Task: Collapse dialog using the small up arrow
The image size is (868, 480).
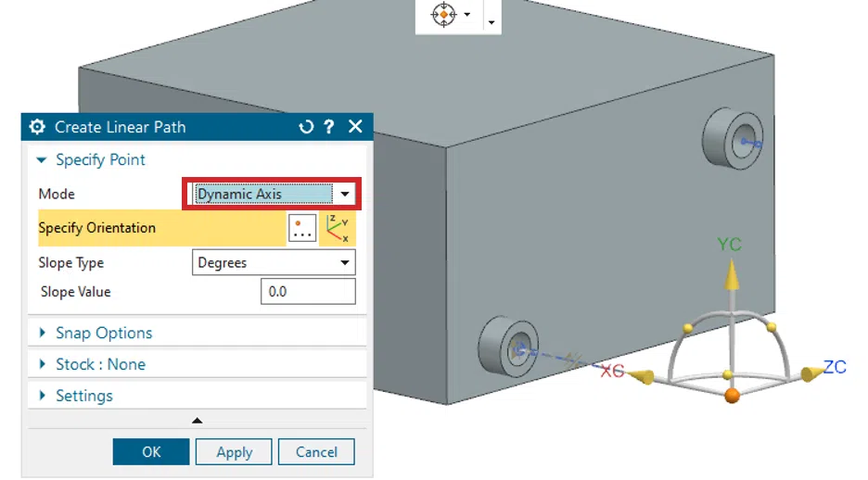Action: tap(198, 421)
